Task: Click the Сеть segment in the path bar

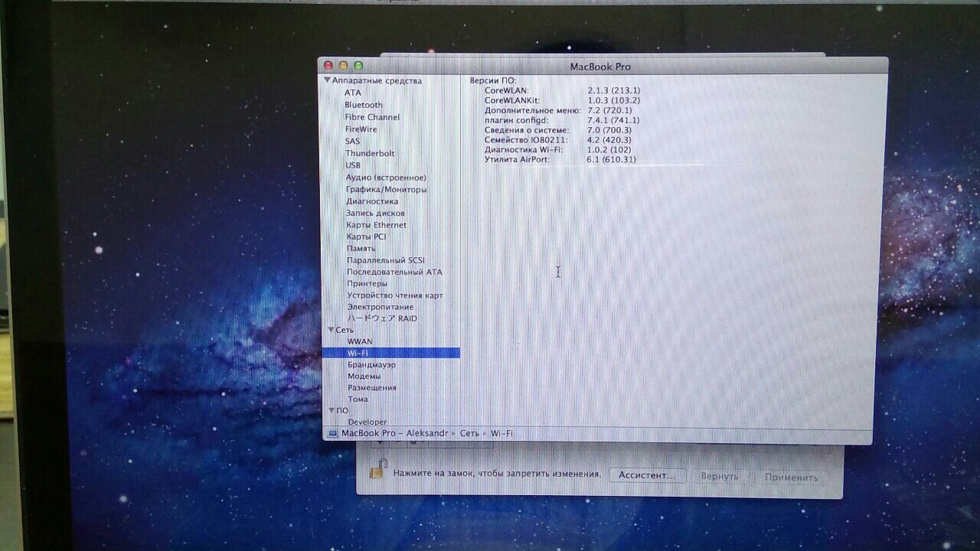Action: point(469,434)
